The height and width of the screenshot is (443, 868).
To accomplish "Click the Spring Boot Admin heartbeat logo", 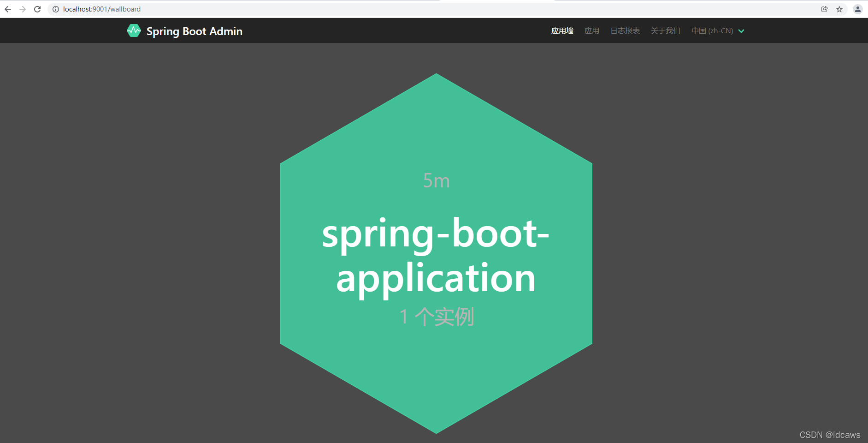I will click(134, 30).
